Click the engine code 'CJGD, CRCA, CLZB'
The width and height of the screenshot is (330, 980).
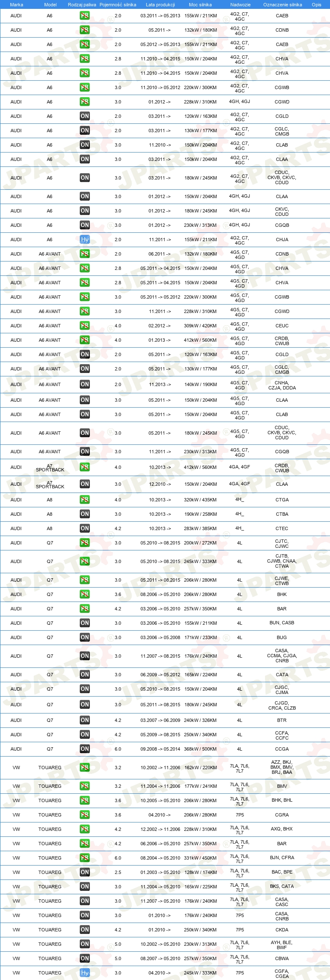[x=282, y=705]
